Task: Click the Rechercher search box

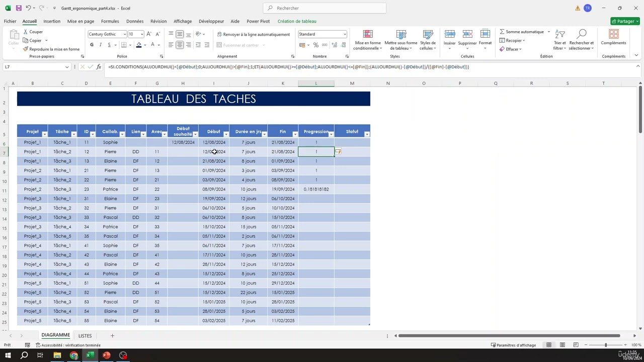Action: (325, 8)
